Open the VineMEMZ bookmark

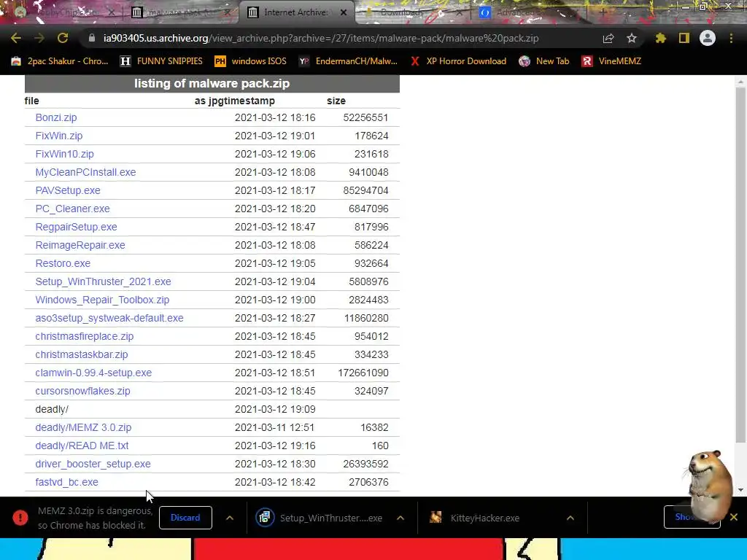click(x=611, y=61)
